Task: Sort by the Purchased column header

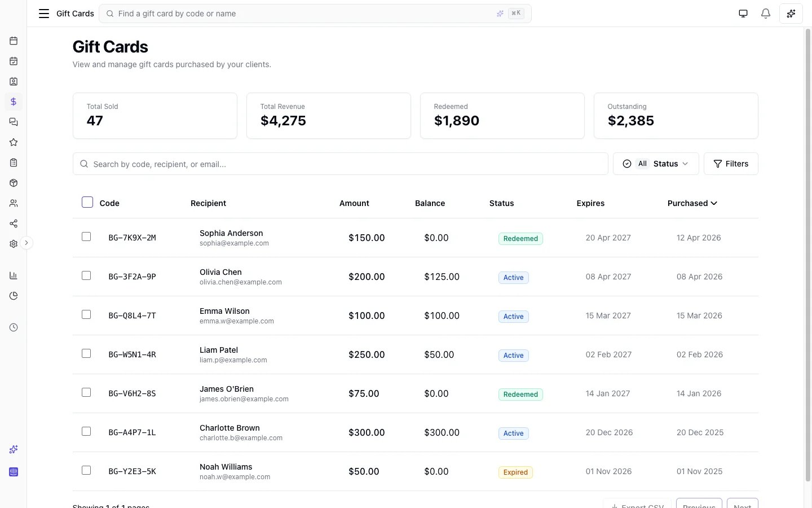Action: 692,203
